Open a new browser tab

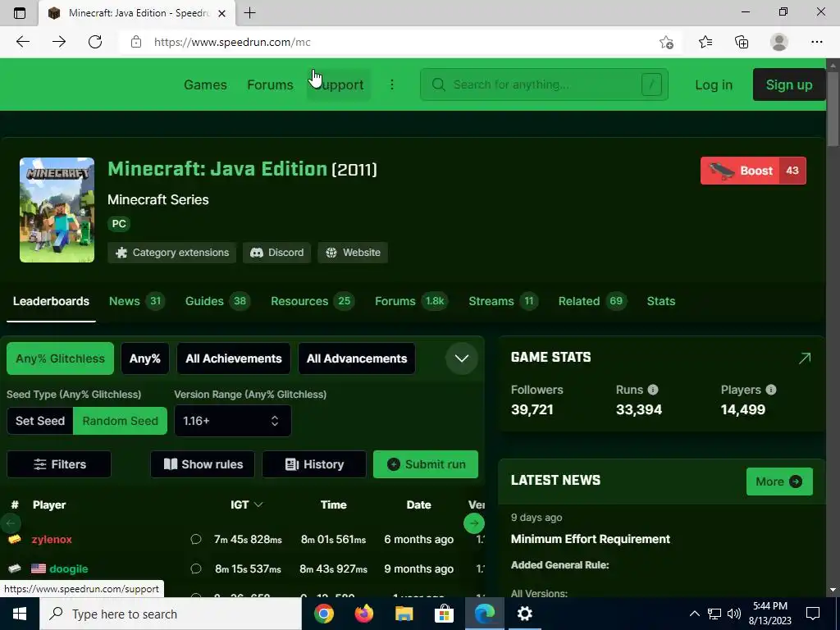(x=249, y=13)
